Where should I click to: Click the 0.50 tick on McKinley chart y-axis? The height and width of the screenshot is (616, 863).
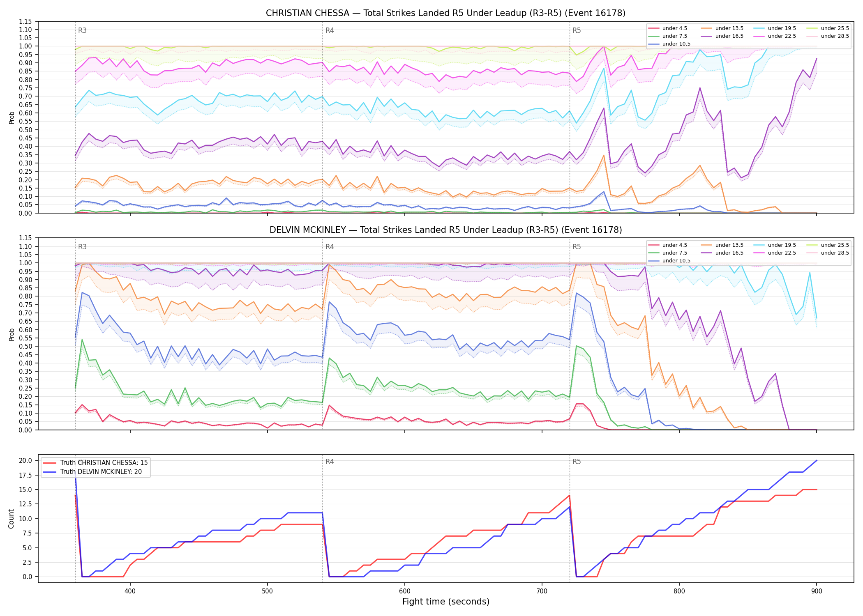pyautogui.click(x=26, y=347)
